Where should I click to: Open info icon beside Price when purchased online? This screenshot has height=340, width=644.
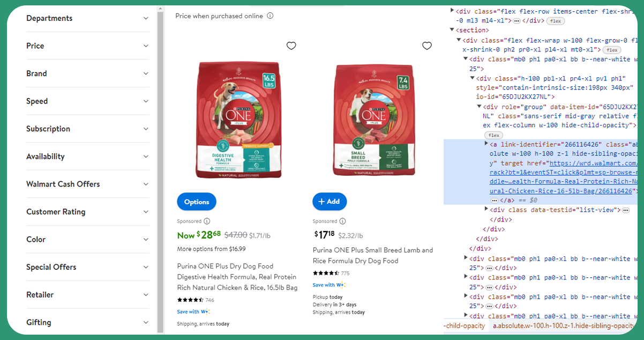point(270,16)
